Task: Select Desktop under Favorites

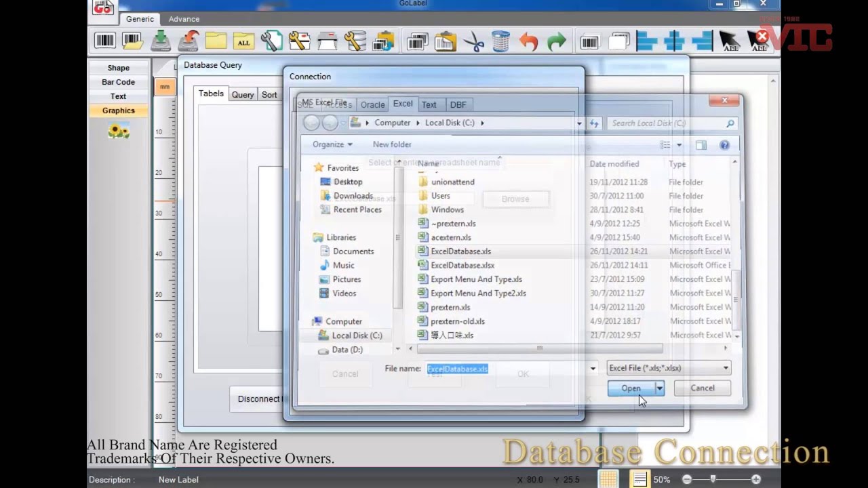Action: tap(348, 182)
